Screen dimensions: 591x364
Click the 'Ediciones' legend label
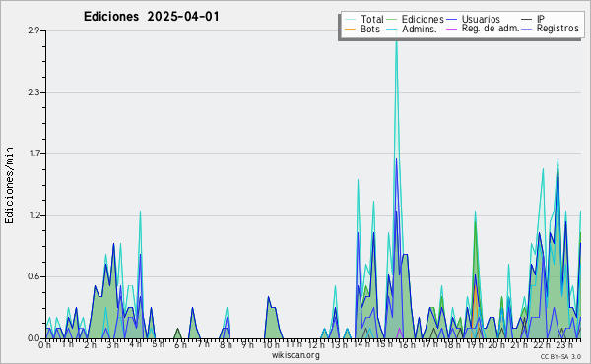(x=423, y=19)
